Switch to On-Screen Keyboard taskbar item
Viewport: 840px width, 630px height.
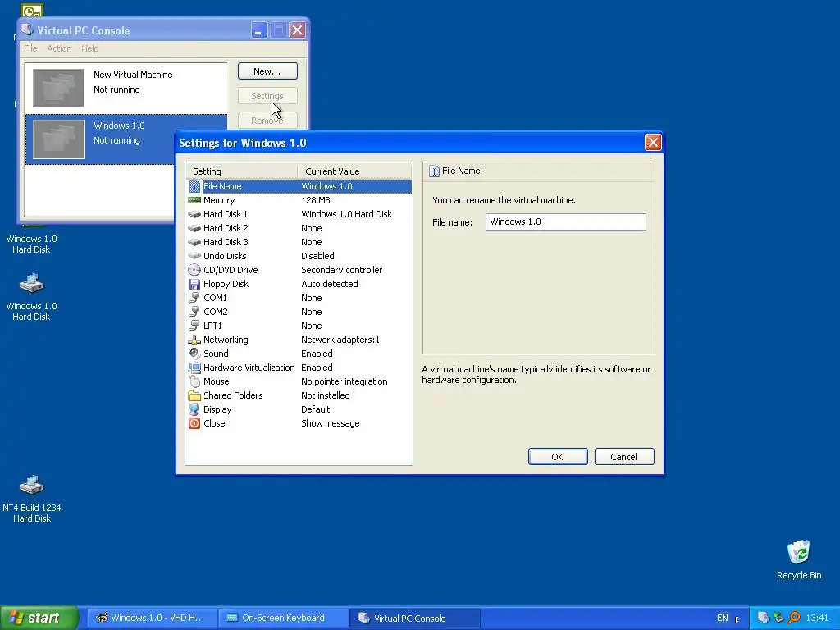284,618
